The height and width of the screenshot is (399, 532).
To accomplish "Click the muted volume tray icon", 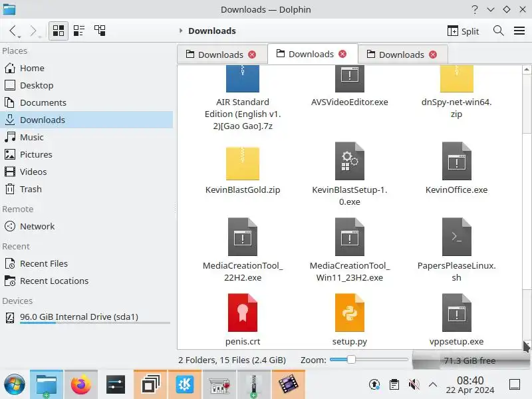I will (x=414, y=384).
